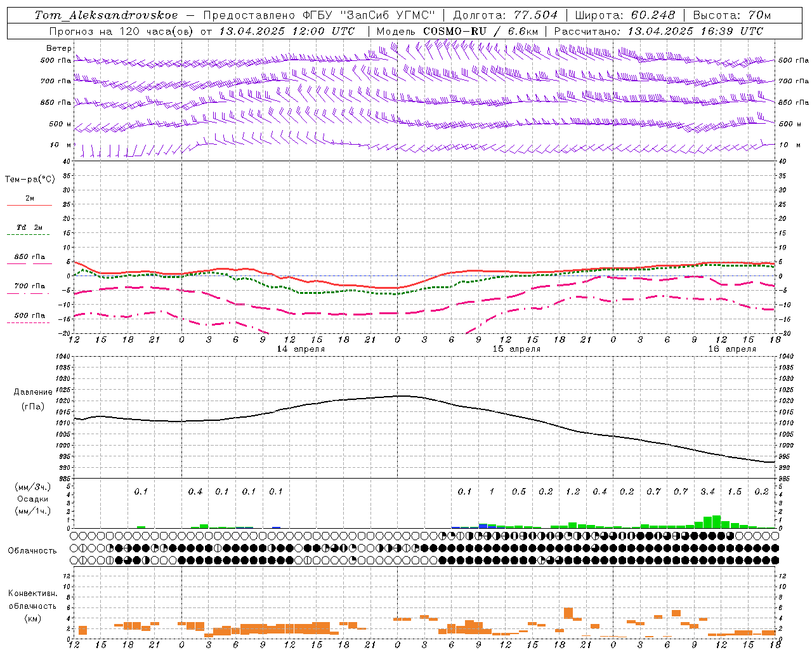Click the Прогноз на 120 часа(ов) text
The height and width of the screenshot is (650, 812).
(x=122, y=31)
